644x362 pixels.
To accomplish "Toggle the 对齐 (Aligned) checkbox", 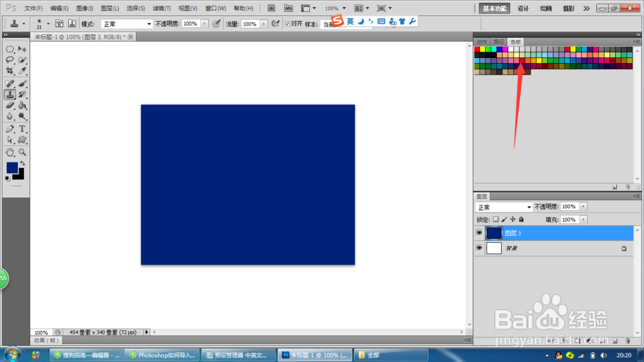I will (287, 24).
